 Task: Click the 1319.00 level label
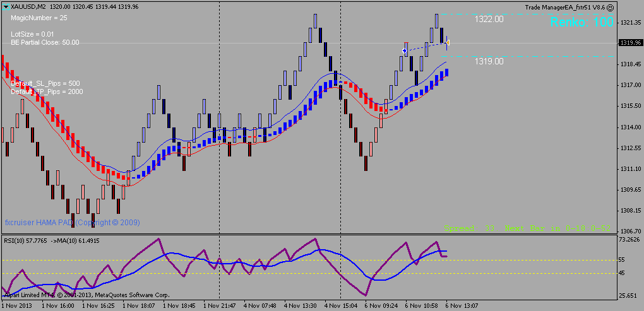489,61
